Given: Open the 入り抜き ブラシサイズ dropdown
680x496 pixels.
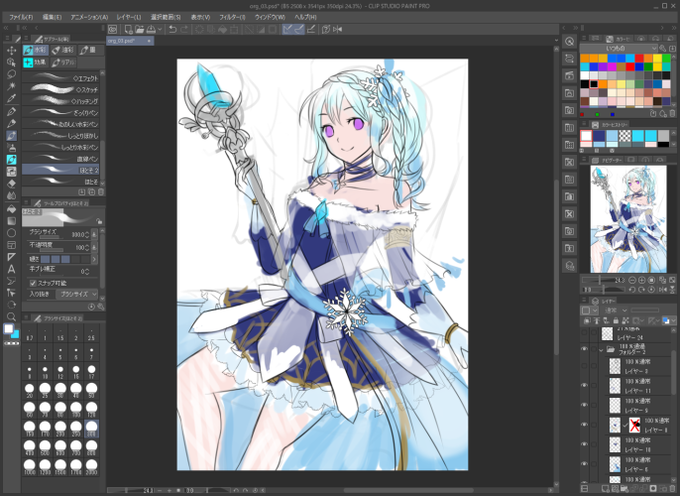Looking at the screenshot, I should [x=77, y=294].
